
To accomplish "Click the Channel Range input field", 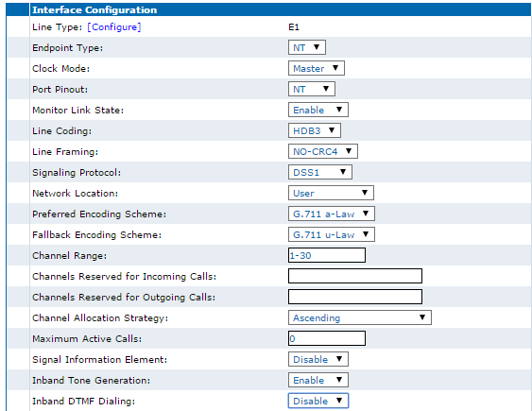I will coord(327,255).
